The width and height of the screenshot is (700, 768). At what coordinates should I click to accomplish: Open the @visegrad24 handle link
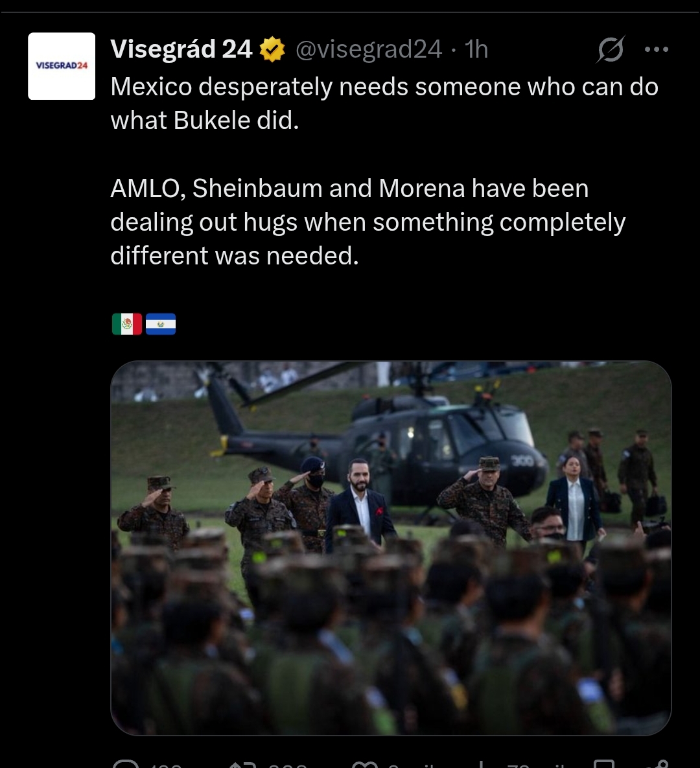(x=368, y=49)
